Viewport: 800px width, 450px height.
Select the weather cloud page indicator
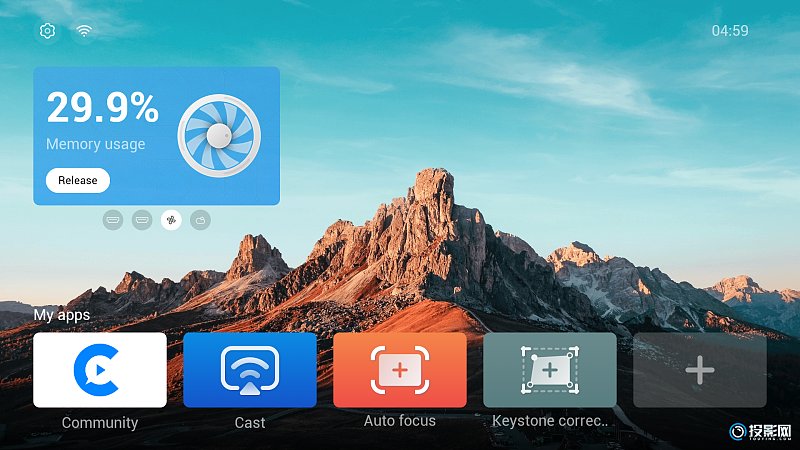[201, 220]
